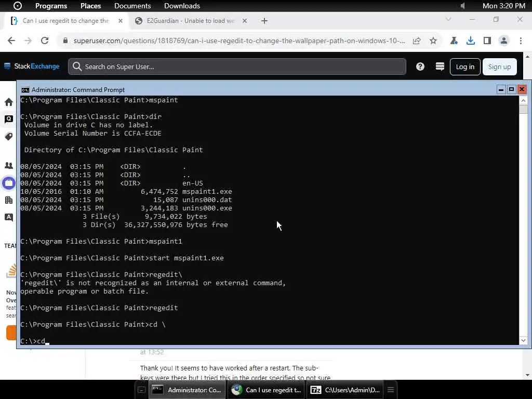Image resolution: width=532 pixels, height=399 pixels.
Task: Click the Mon 3:20 PM clock
Action: (504, 6)
